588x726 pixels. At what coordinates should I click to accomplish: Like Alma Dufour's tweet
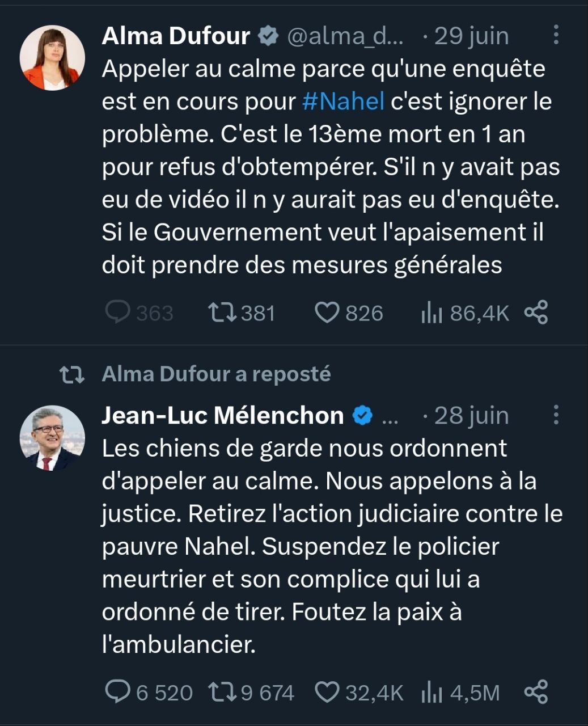tap(327, 313)
